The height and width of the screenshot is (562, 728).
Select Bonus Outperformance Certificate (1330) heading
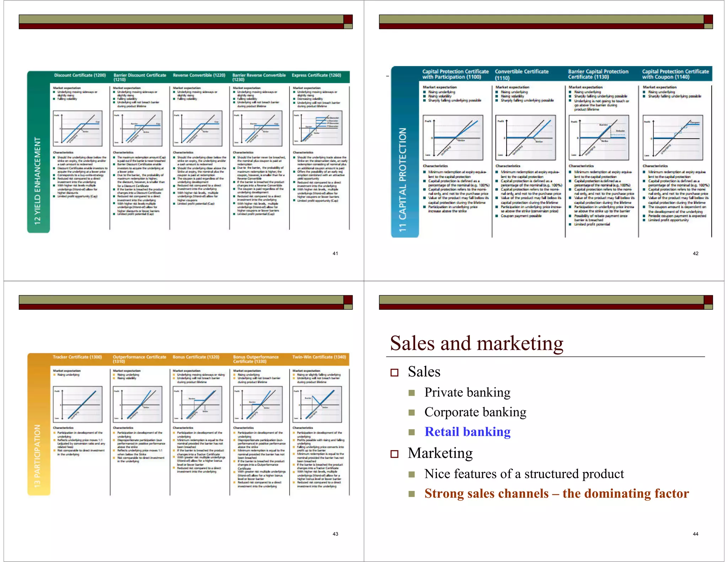pos(256,359)
